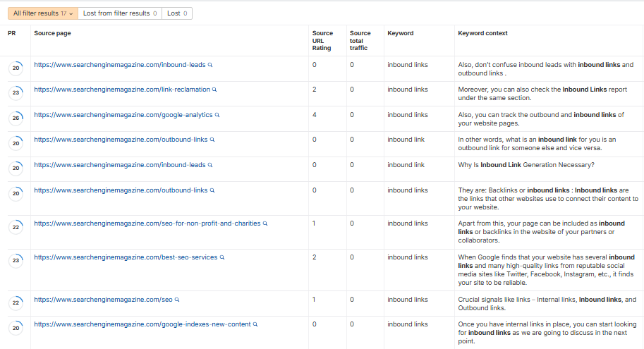Open the seo-for-non-profit-and-charities page link

tap(147, 224)
